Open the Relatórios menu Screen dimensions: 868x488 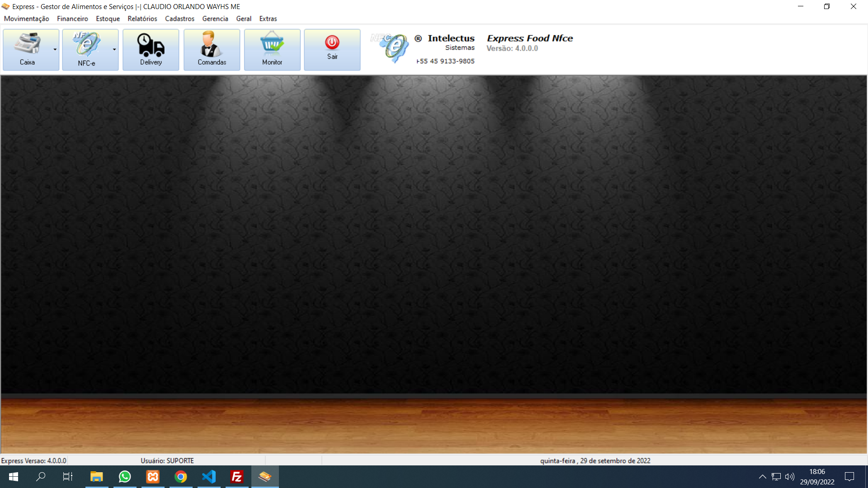(x=142, y=19)
